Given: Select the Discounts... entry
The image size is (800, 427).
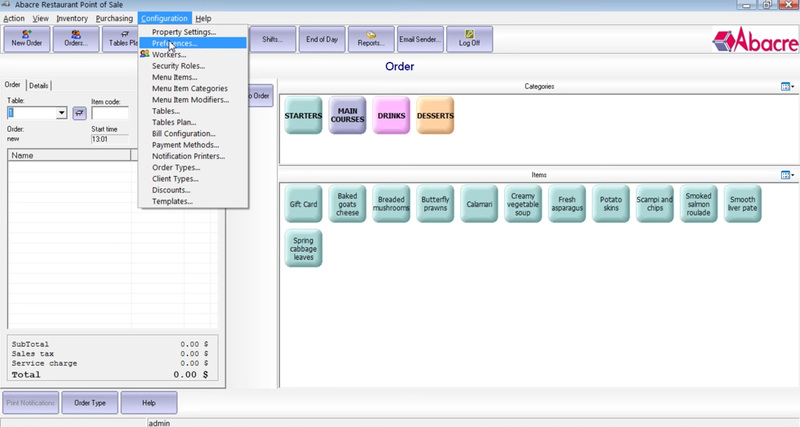Looking at the screenshot, I should tap(193, 190).
